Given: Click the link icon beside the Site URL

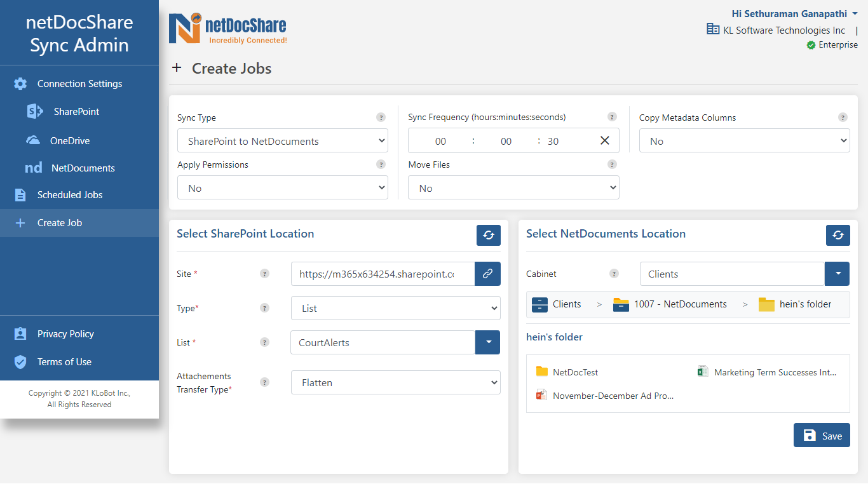Looking at the screenshot, I should pyautogui.click(x=487, y=274).
